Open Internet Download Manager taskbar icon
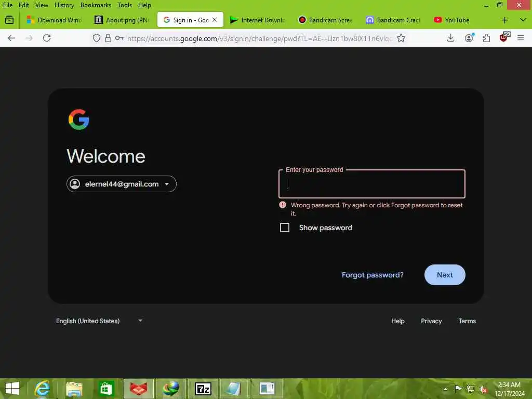 171,389
